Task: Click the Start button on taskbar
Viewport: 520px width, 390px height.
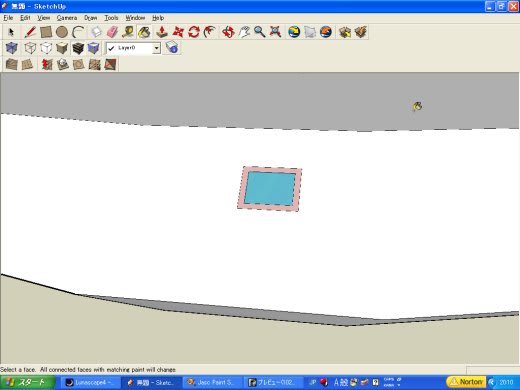Action: click(x=28, y=382)
